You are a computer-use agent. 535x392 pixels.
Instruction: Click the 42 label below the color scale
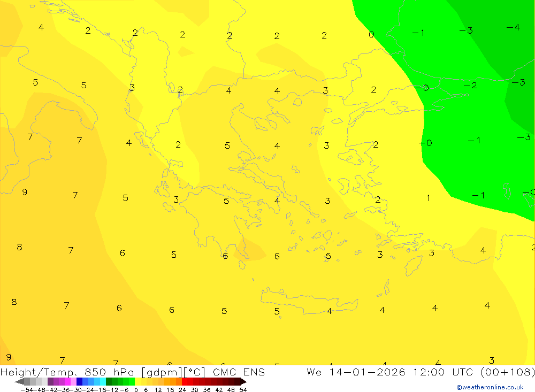click(x=219, y=390)
